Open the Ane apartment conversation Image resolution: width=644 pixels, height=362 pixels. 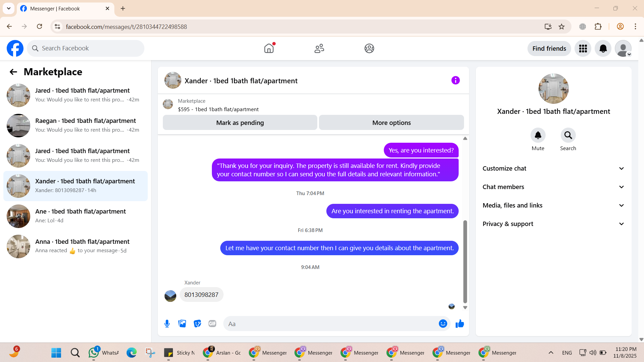coord(76,216)
